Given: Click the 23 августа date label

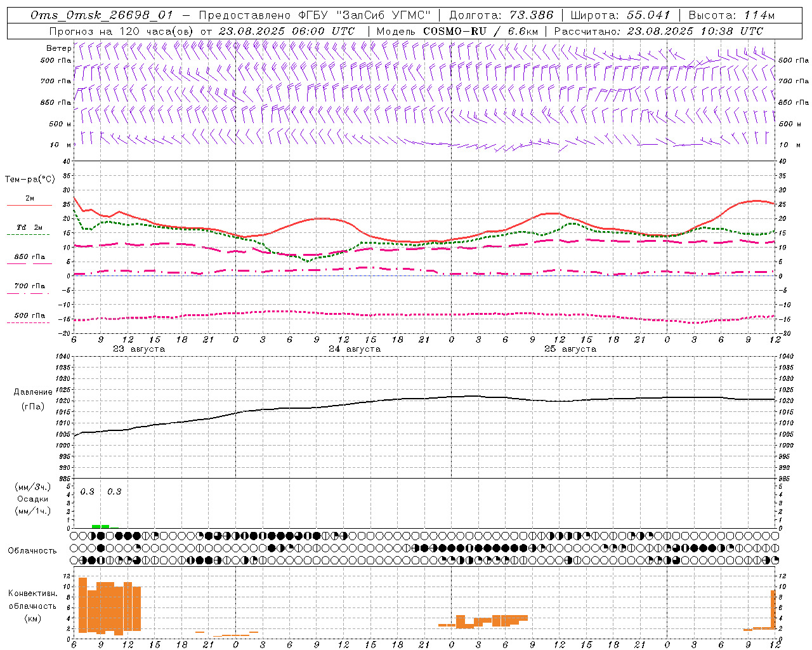Looking at the screenshot, I should pos(139,349).
